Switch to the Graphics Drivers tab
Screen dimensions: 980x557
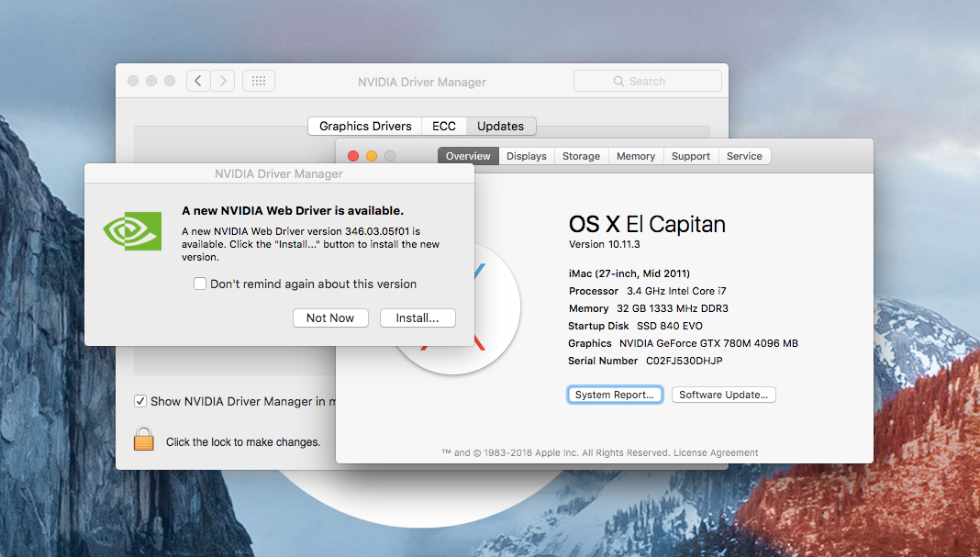365,127
